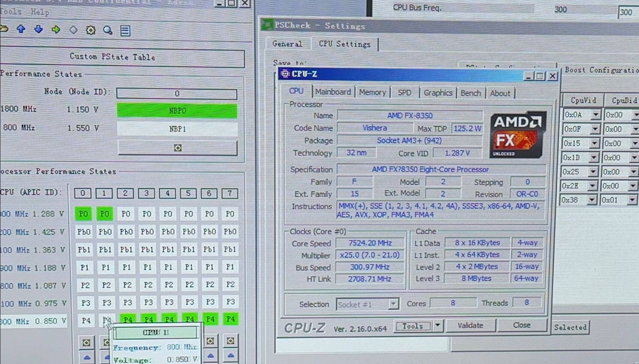This screenshot has height=364, width=639.
Task: Expand the arrow beside the CPU-Z Tools button
Action: coord(438,325)
